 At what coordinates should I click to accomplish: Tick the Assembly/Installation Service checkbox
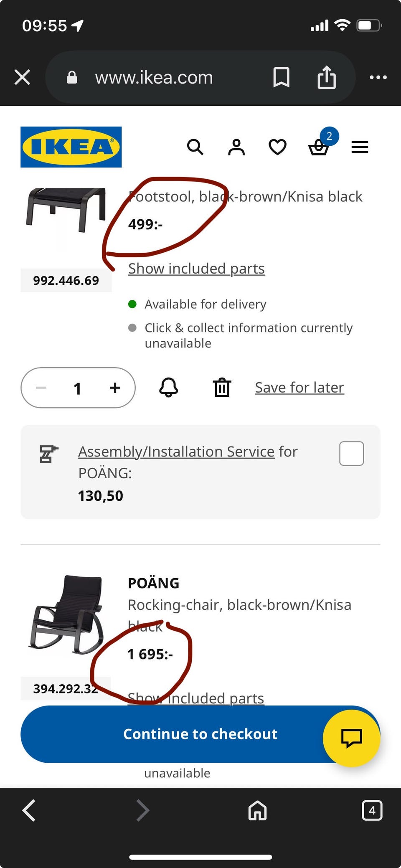[x=351, y=453]
